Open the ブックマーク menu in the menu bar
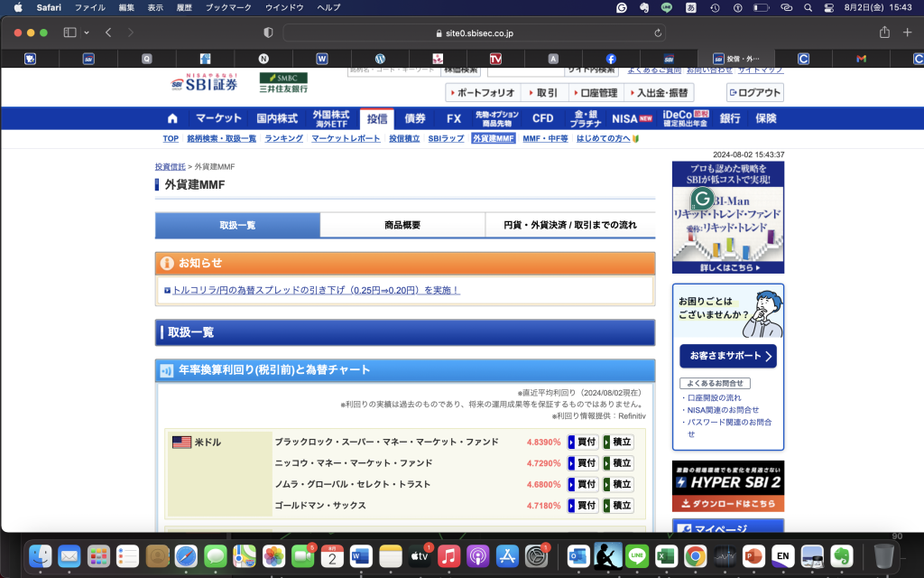 tap(225, 7)
